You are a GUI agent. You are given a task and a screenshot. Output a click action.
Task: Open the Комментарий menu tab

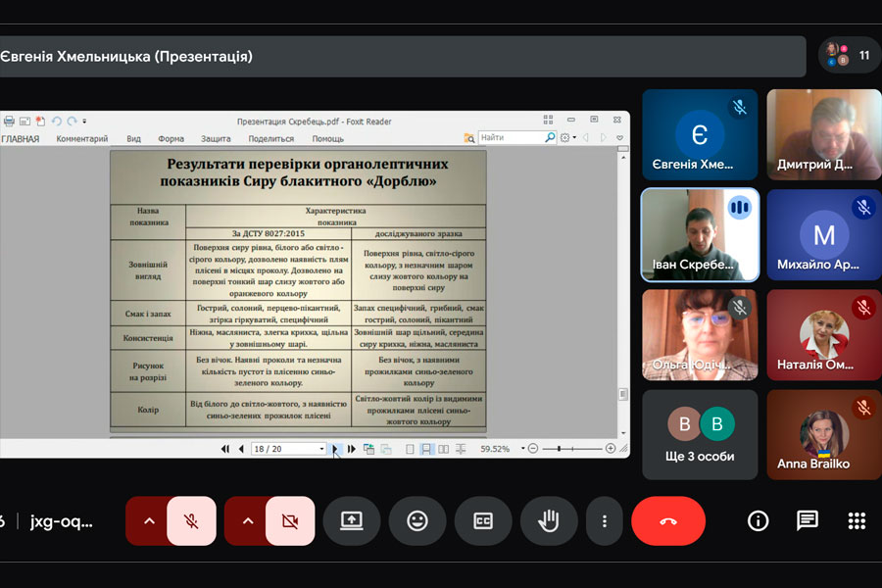81,139
